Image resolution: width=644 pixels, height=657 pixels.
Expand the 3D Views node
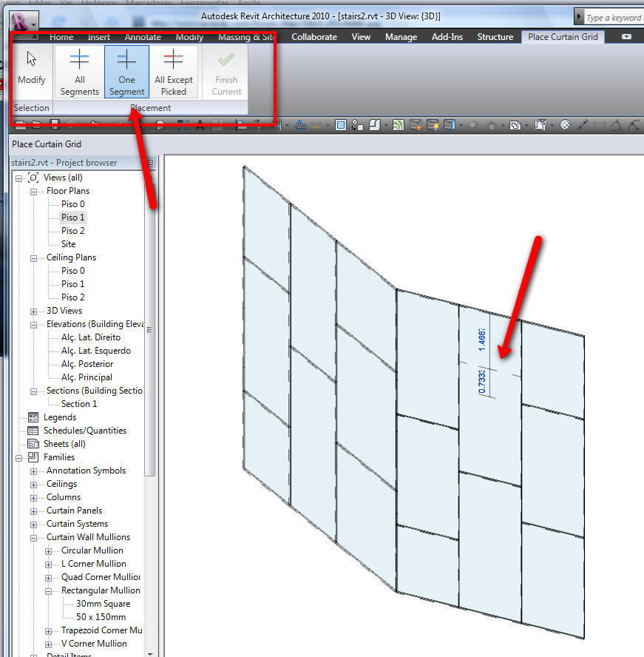[33, 311]
